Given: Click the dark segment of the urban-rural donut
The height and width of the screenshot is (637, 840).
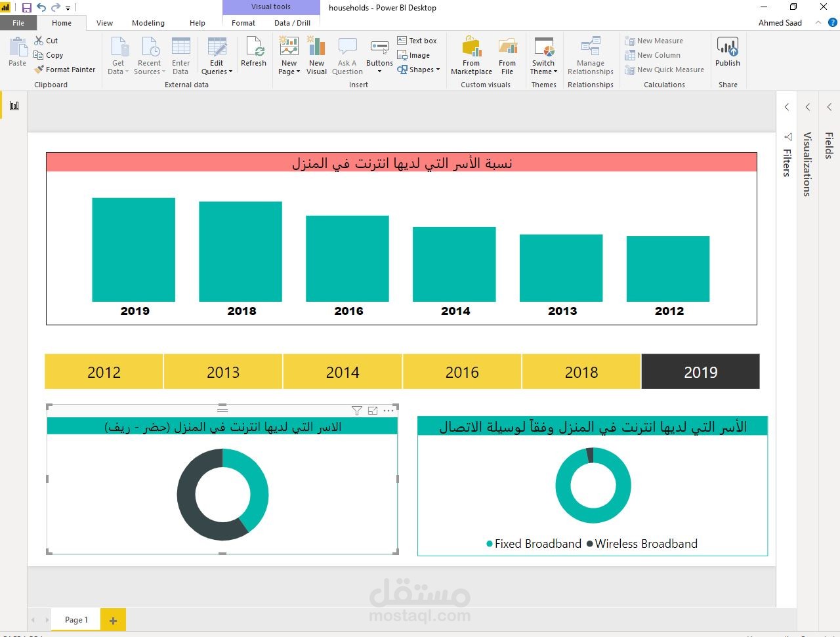Looking at the screenshot, I should (188, 499).
